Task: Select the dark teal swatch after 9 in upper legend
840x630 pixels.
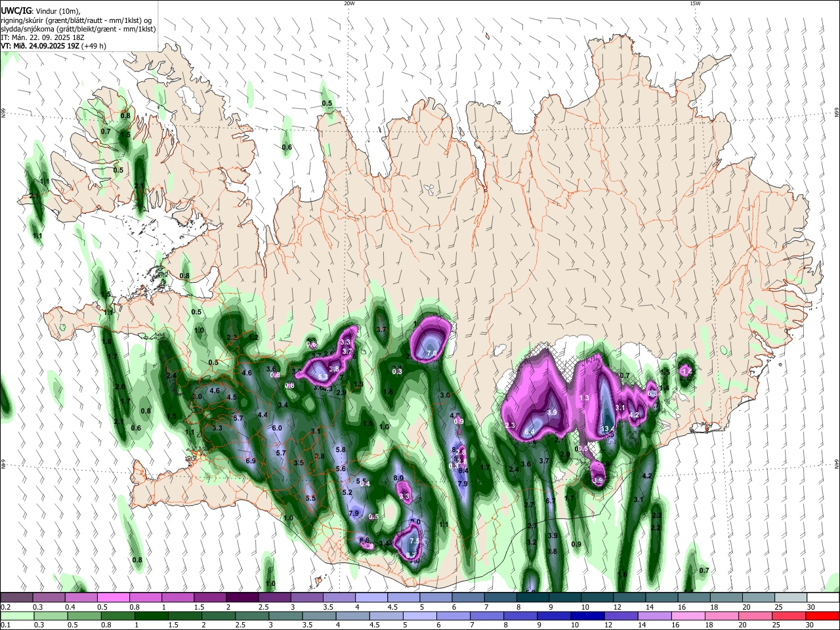Action: coord(565,598)
